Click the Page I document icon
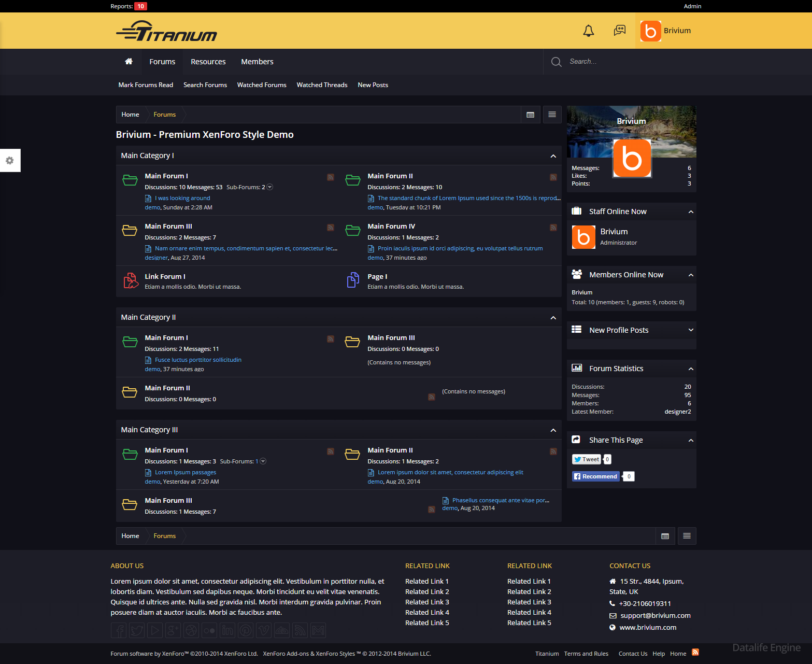 (353, 280)
